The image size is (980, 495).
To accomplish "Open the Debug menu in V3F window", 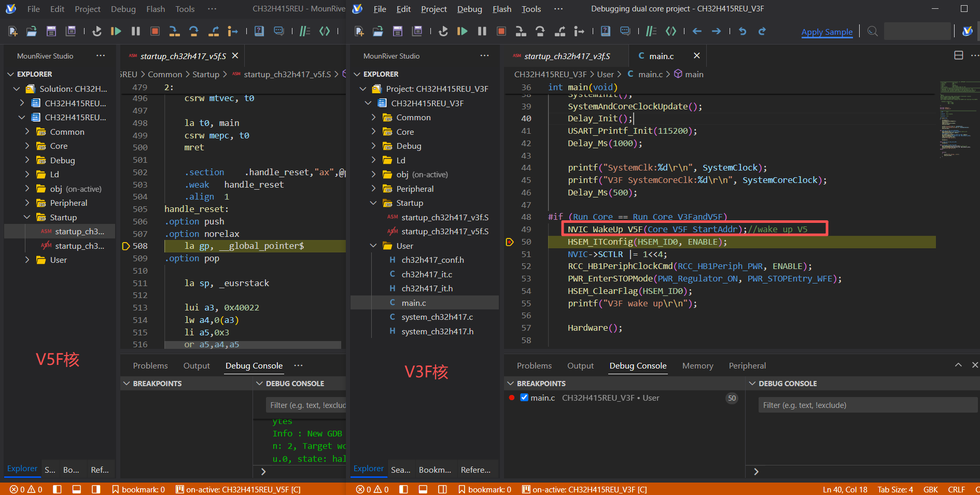I will 469,9.
